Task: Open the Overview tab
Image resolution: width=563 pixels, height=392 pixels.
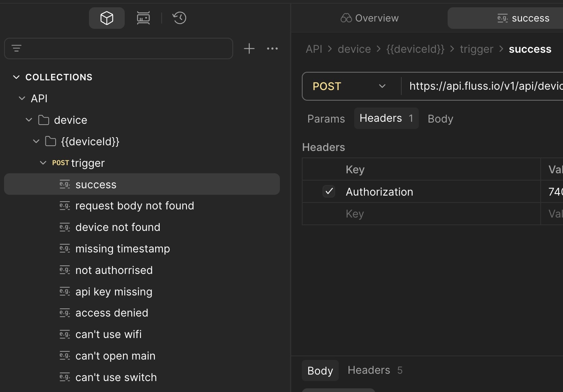Action: [x=370, y=18]
